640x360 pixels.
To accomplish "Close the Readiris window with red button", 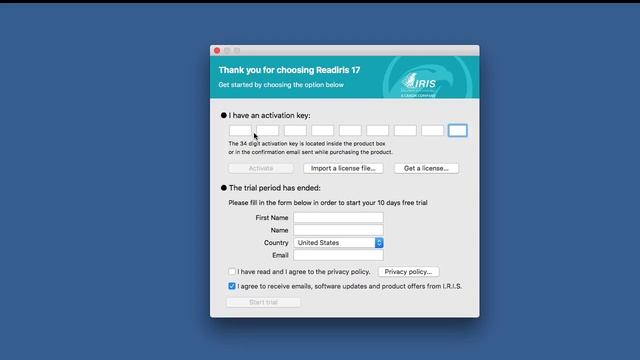I will [x=217, y=51].
